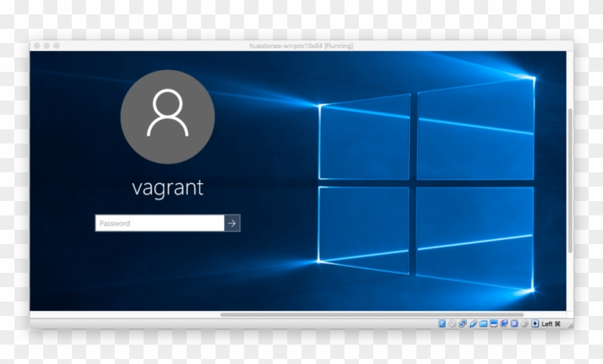603x364 pixels.
Task: Minimize the VirtualBox VM window
Action: click(47, 46)
